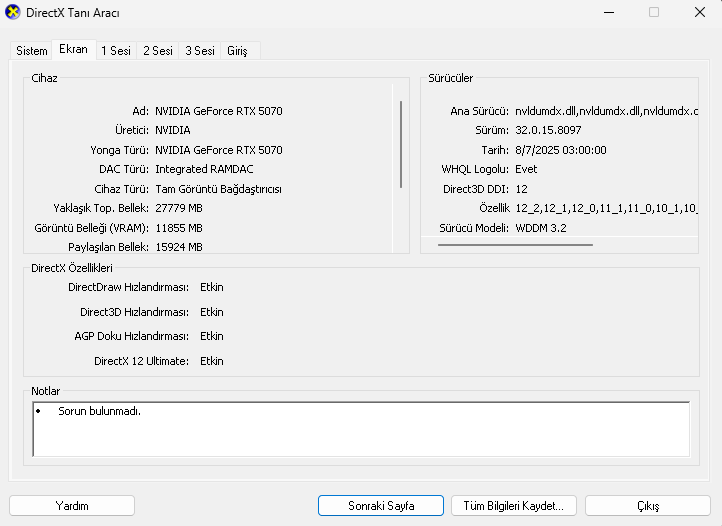
Task: Click driver version 32.0.15.8097
Action: 548,130
